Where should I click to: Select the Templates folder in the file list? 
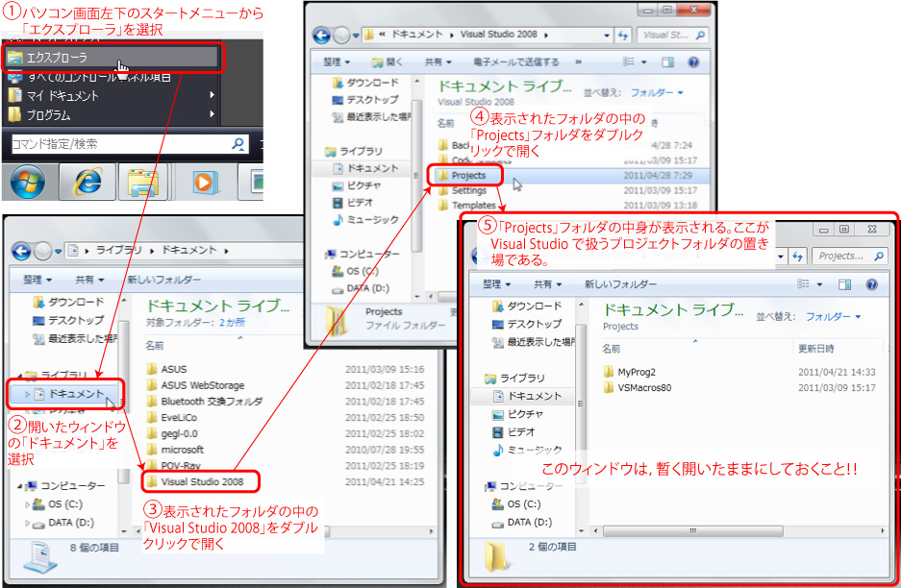click(x=466, y=205)
